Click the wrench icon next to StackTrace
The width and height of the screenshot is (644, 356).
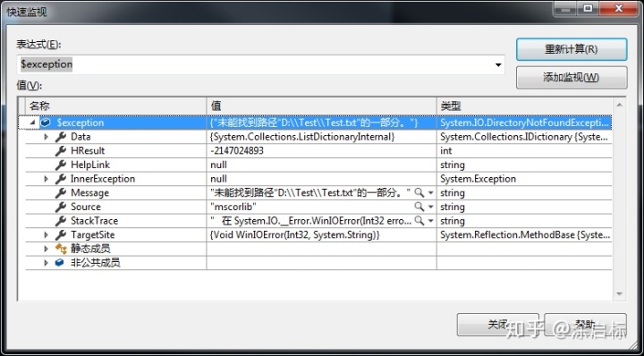tap(61, 221)
